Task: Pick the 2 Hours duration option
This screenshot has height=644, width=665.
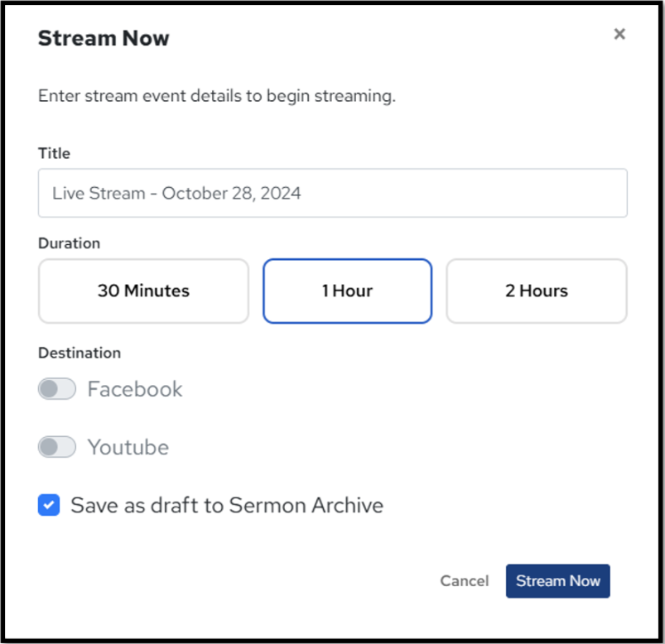Action: coord(536,291)
